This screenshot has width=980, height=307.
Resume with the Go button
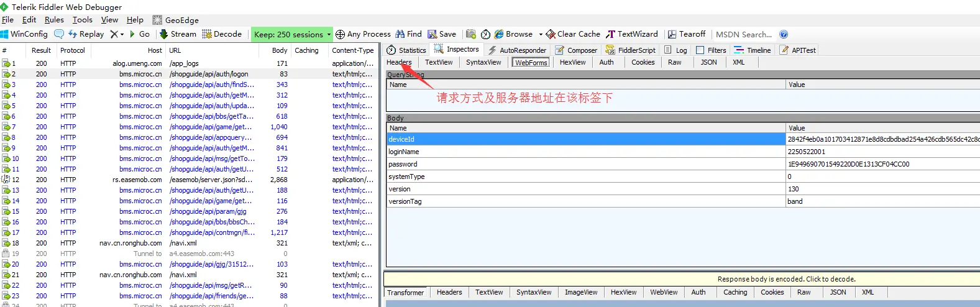coord(140,34)
